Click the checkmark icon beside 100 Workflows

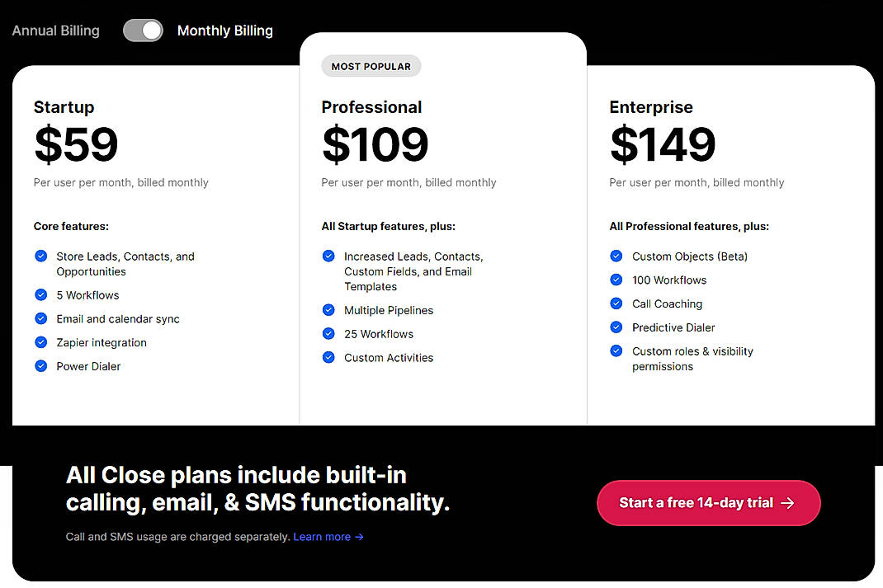[616, 280]
